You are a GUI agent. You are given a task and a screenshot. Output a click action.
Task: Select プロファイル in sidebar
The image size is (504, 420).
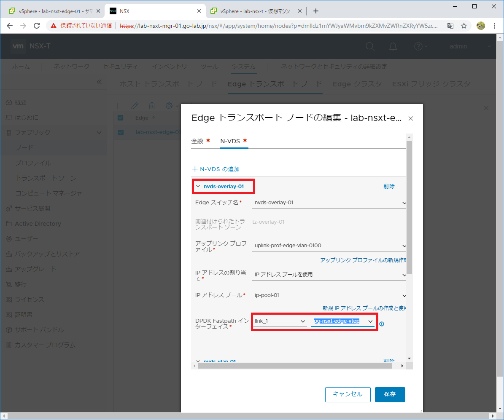click(x=33, y=163)
